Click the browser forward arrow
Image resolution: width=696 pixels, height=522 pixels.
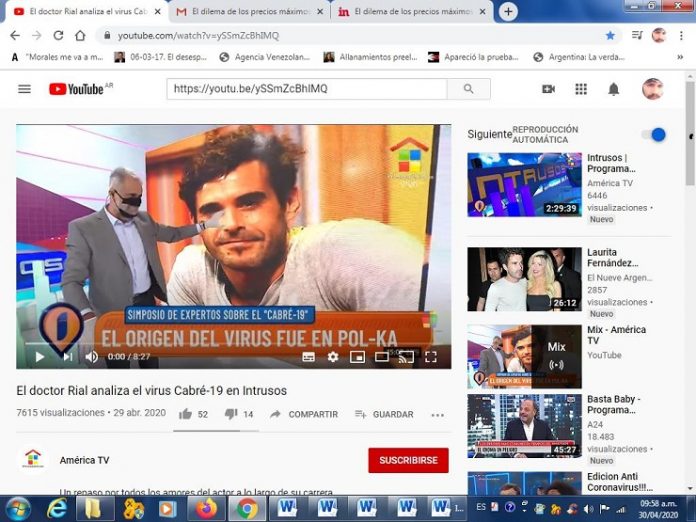click(x=36, y=36)
